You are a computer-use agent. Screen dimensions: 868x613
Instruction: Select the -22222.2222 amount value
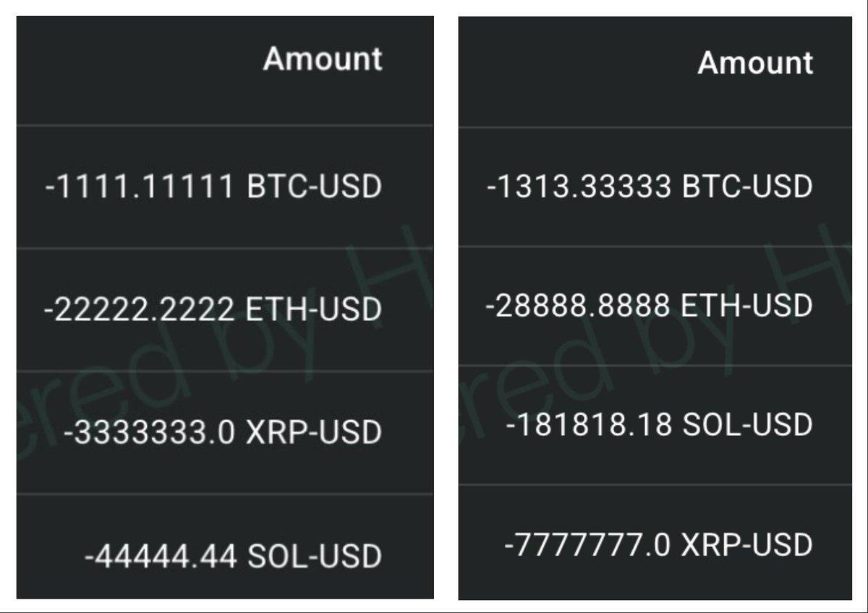tap(139, 310)
